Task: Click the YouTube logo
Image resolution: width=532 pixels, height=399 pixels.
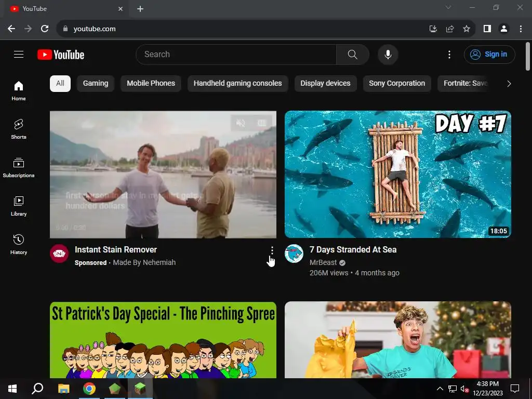Action: point(61,55)
